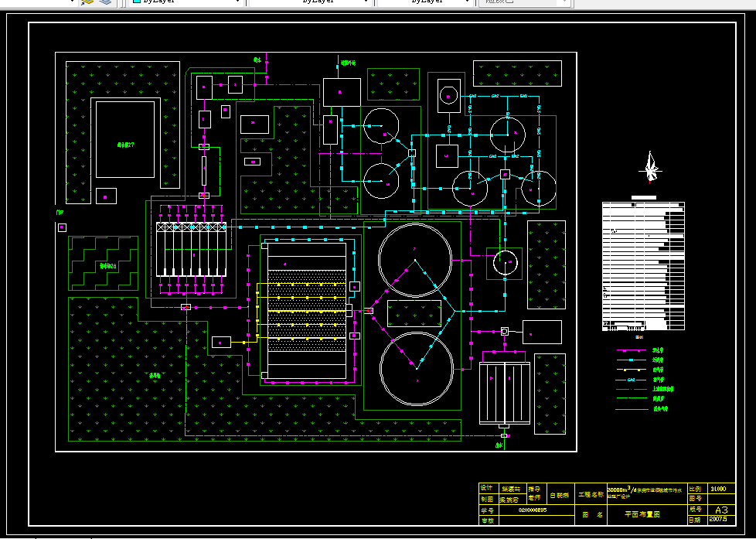
Task: Click the GA2 cyan line legend sample
Action: 632,380
